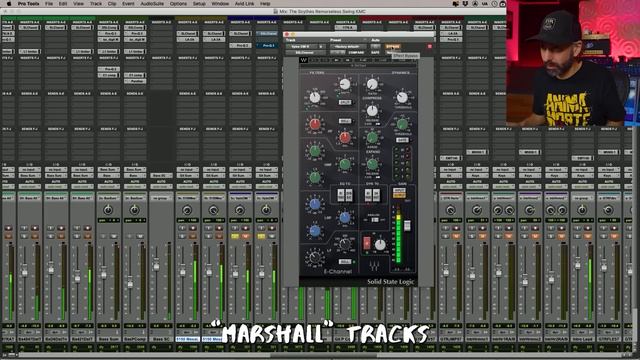Viewport: 640px width, 360px height.
Task: Solo the 5150 Mesa track
Action: (x=182, y=236)
